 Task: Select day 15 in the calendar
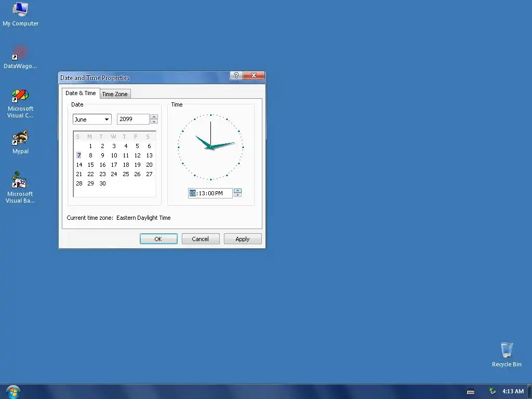coord(90,165)
